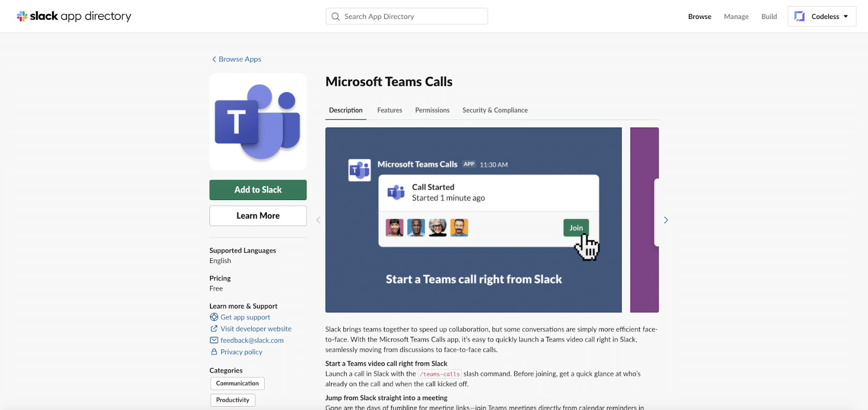Image resolution: width=868 pixels, height=410 pixels.
Task: Click the purple partially visible next slide
Action: (644, 220)
